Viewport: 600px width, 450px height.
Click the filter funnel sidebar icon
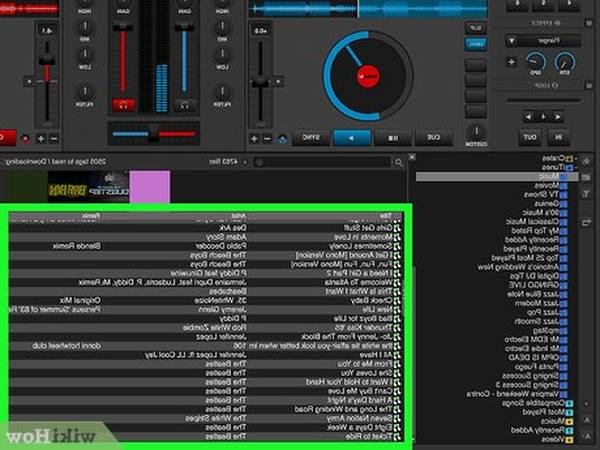(x=586, y=194)
